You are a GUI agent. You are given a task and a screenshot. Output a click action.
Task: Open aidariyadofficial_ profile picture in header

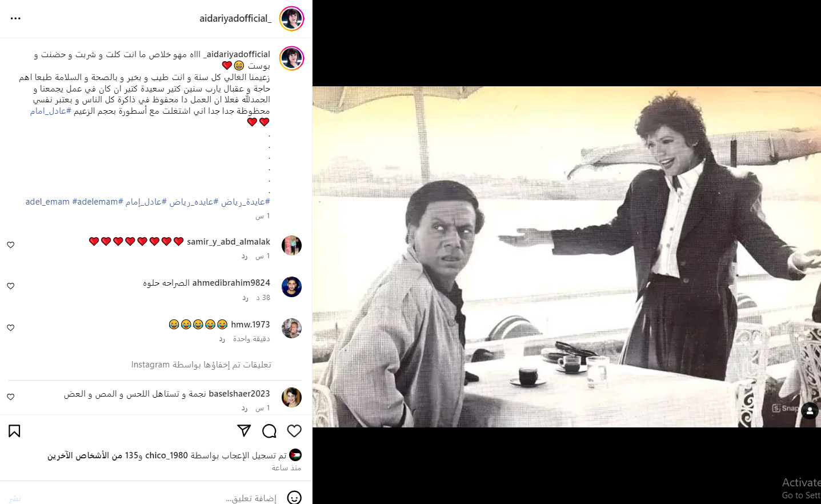tap(291, 18)
